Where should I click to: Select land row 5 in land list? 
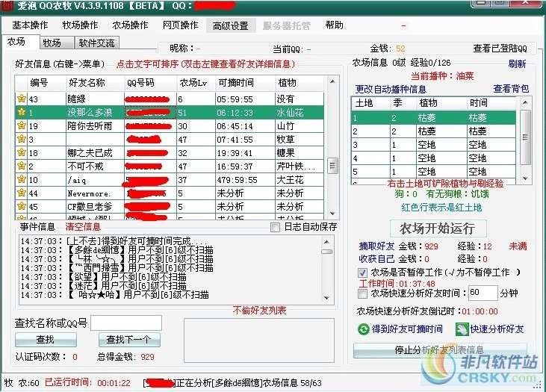pos(434,171)
